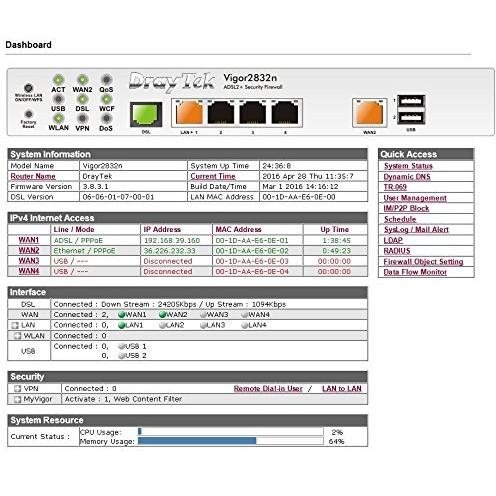Screen dimensions: 496x496
Task: Click the green WAN1 status indicator
Action: [x=121, y=314]
